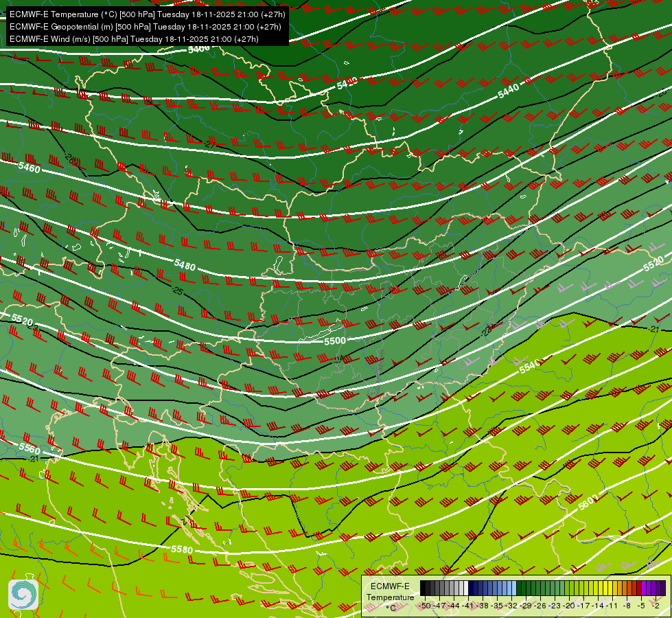Screen dimensions: 672x618
Task: Click the -32 tick label on the legend
Action: (x=511, y=606)
